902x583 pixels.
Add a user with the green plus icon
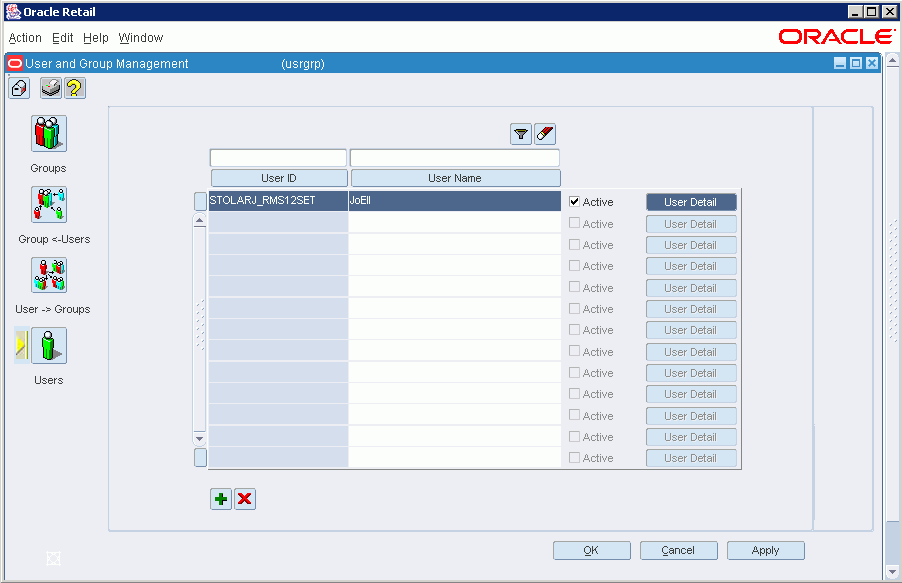pyautogui.click(x=221, y=499)
